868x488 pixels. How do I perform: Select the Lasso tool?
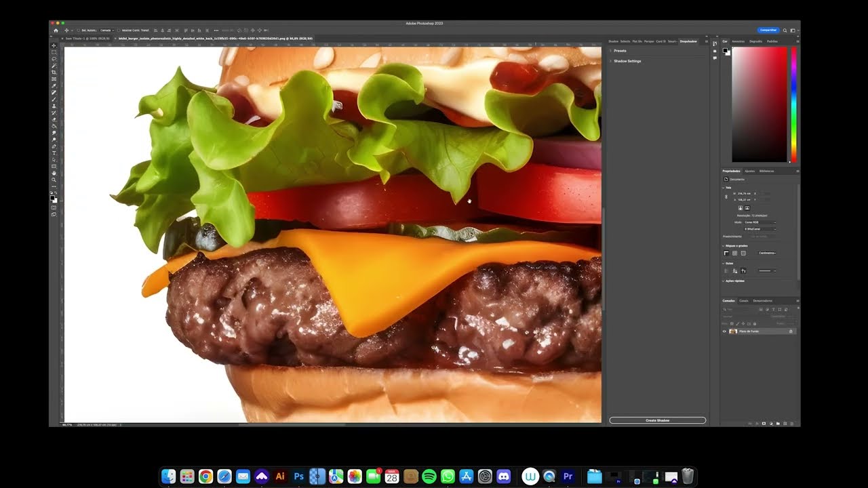coord(54,59)
